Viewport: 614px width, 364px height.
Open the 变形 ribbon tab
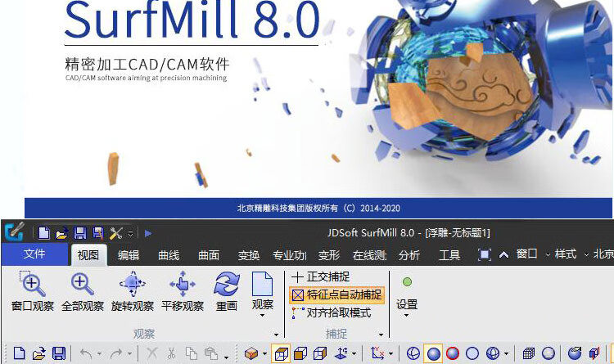click(x=329, y=255)
